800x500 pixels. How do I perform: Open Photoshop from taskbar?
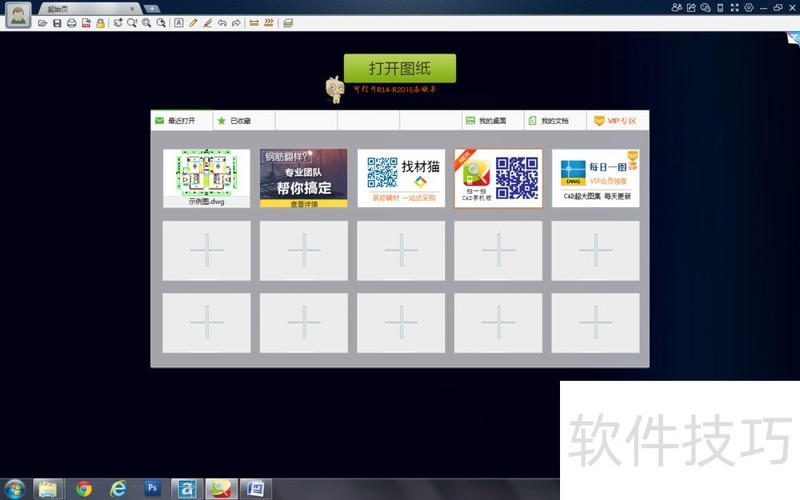pos(152,489)
